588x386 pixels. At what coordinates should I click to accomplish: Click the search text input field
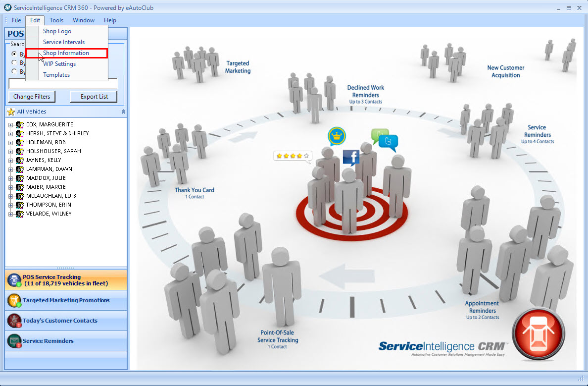click(63, 83)
